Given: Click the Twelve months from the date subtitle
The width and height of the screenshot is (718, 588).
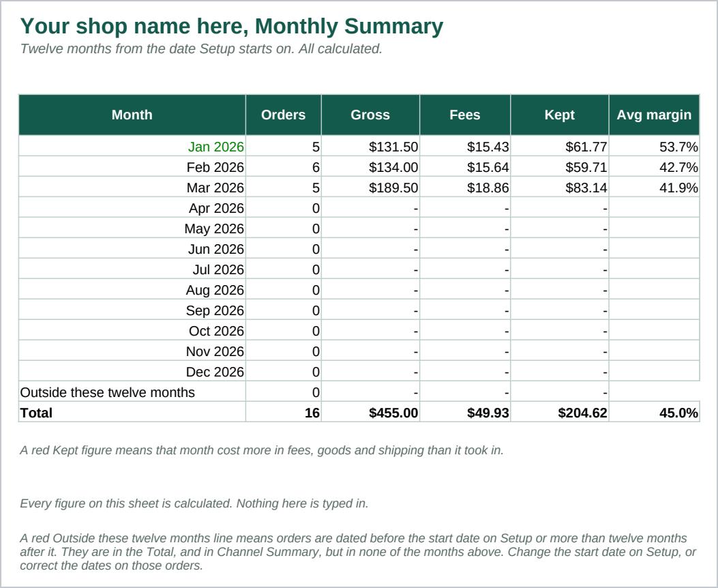Looking at the screenshot, I should click(201, 49).
